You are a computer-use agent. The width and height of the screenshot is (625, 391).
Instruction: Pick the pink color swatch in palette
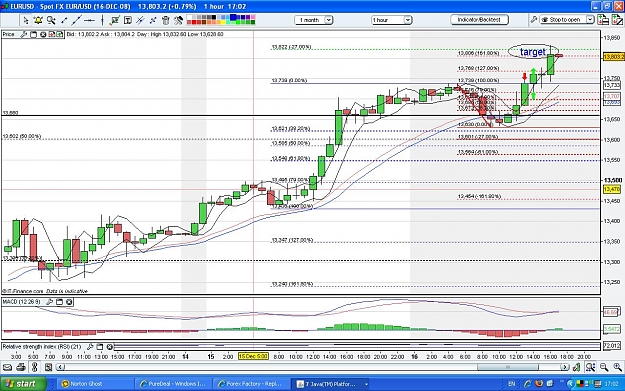pos(252,17)
